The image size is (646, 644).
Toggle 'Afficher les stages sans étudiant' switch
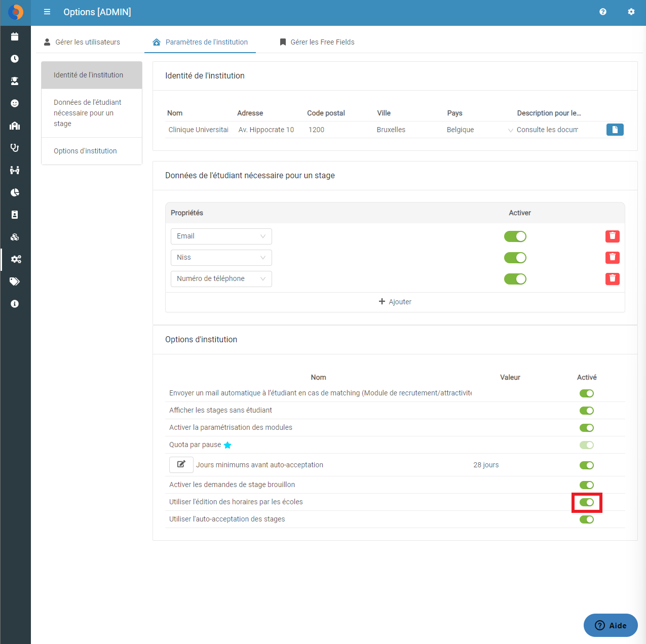pyautogui.click(x=587, y=411)
